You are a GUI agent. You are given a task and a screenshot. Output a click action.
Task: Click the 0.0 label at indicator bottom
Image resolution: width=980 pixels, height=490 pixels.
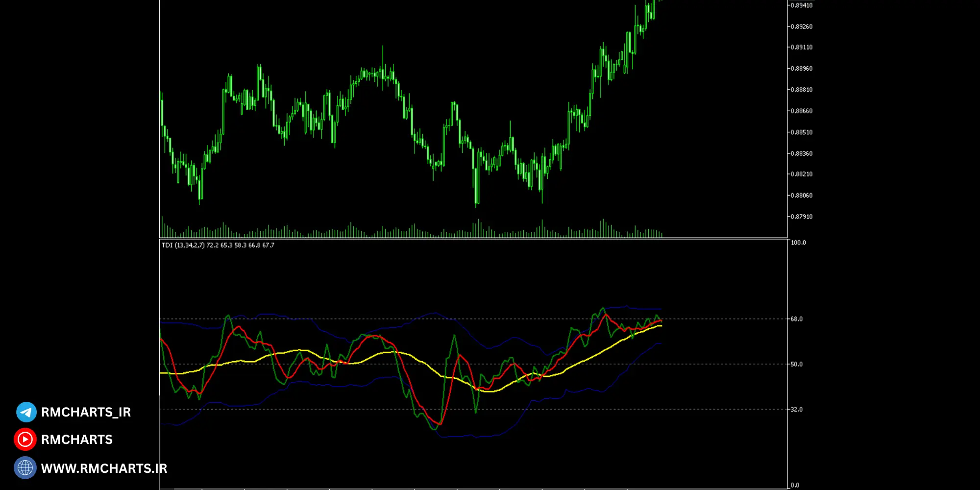click(x=795, y=485)
